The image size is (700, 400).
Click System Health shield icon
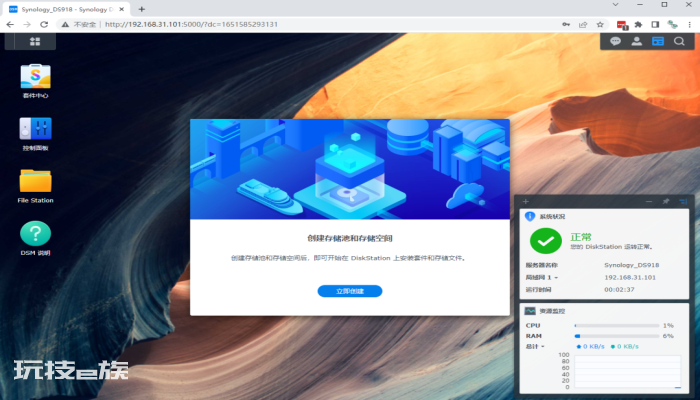tap(530, 216)
